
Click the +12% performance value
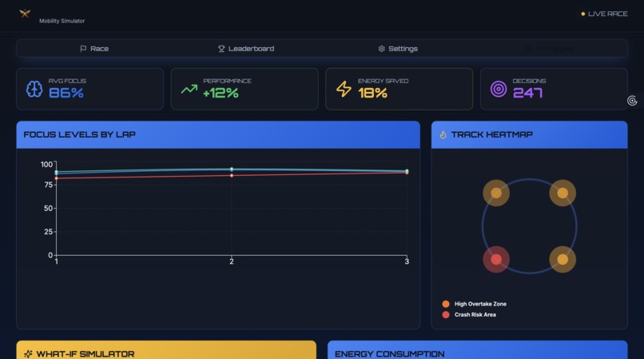click(221, 93)
